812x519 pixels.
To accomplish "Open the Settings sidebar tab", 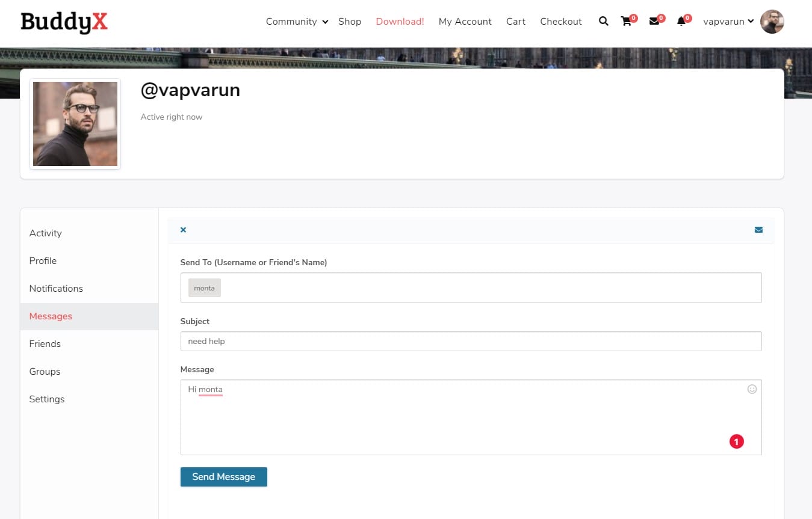I will point(47,399).
